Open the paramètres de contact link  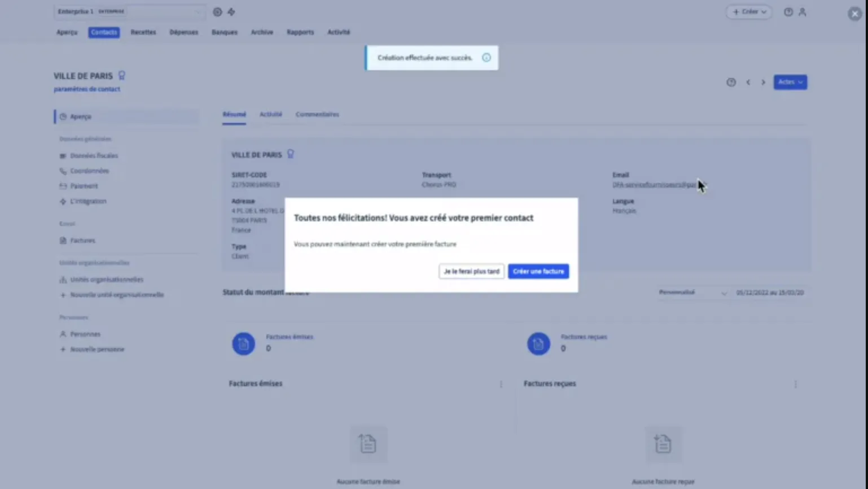coord(87,89)
